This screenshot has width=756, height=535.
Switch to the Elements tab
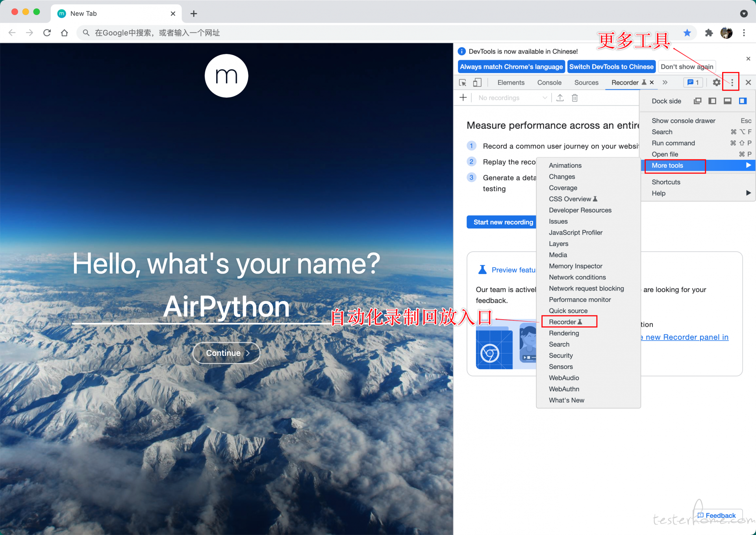(x=511, y=83)
